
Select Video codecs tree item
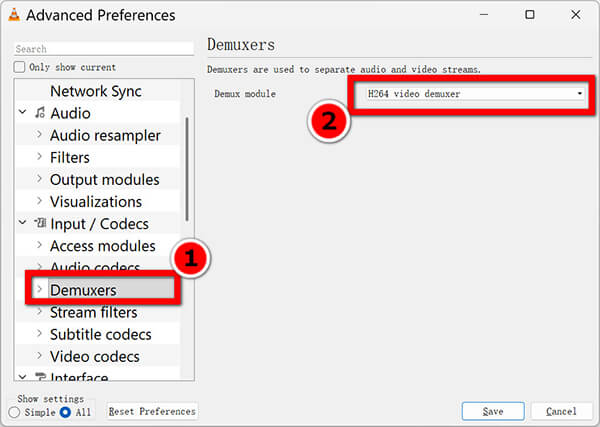[95, 357]
